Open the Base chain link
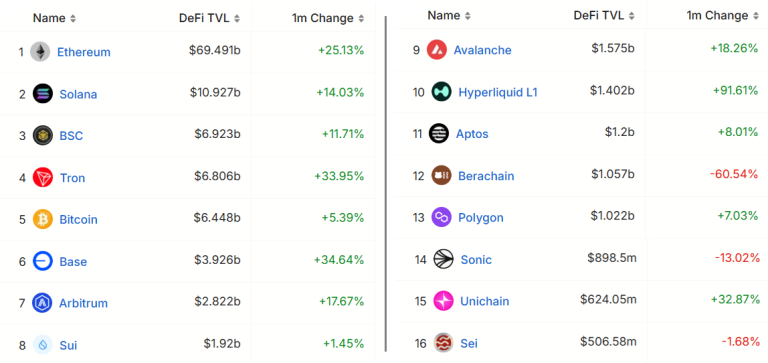 click(x=73, y=262)
